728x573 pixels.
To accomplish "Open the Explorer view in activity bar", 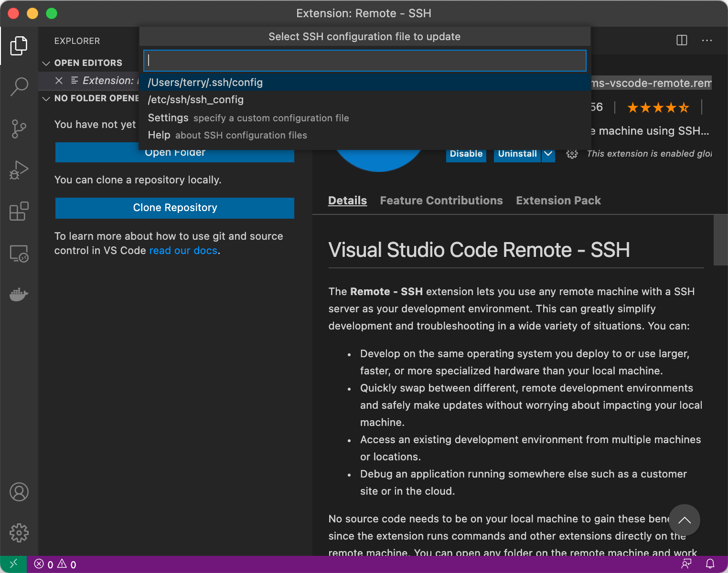I will [19, 45].
